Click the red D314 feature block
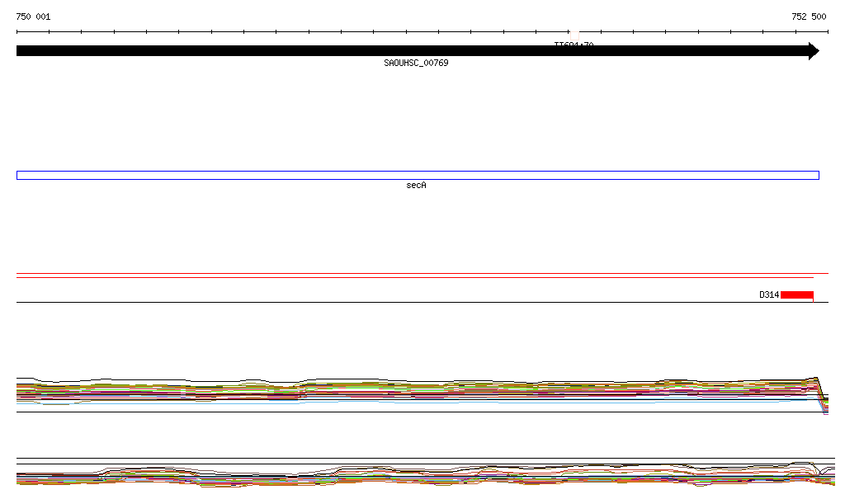The image size is (845, 504). click(796, 294)
